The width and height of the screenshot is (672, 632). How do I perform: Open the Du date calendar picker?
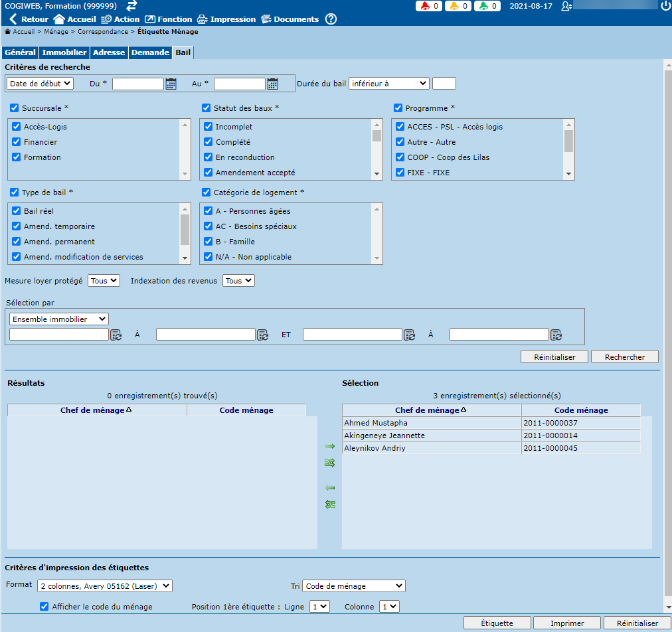(x=171, y=84)
